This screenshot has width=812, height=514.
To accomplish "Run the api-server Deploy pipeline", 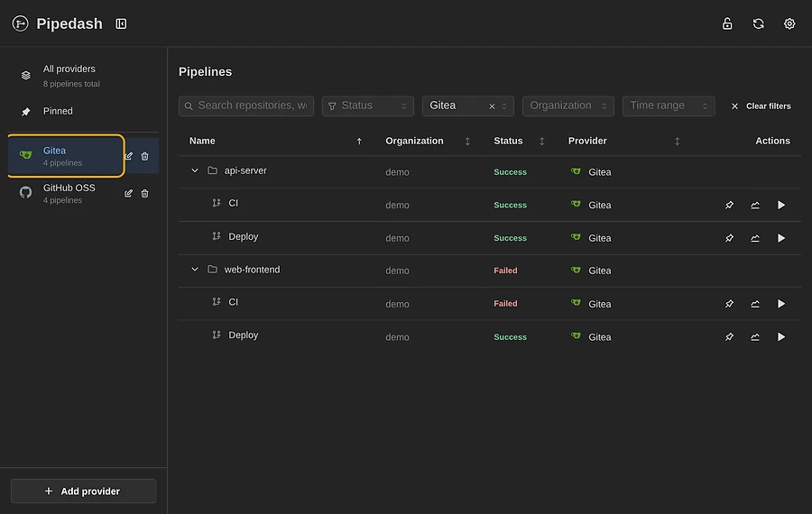I will point(781,238).
